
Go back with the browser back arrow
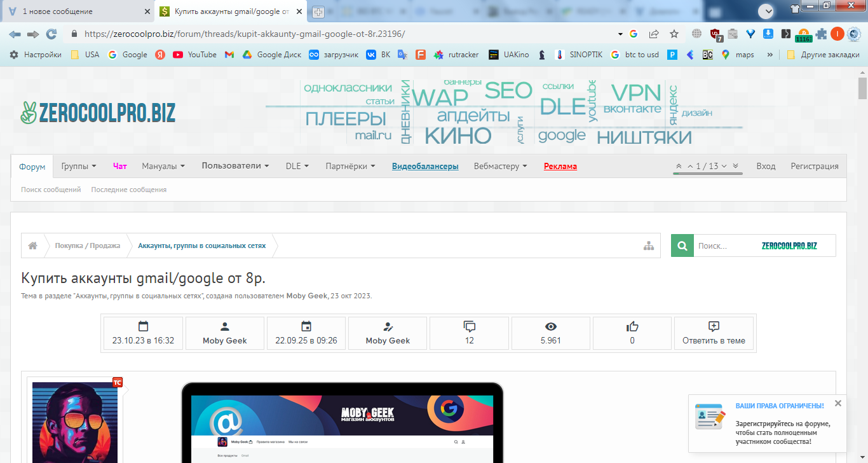click(x=15, y=34)
